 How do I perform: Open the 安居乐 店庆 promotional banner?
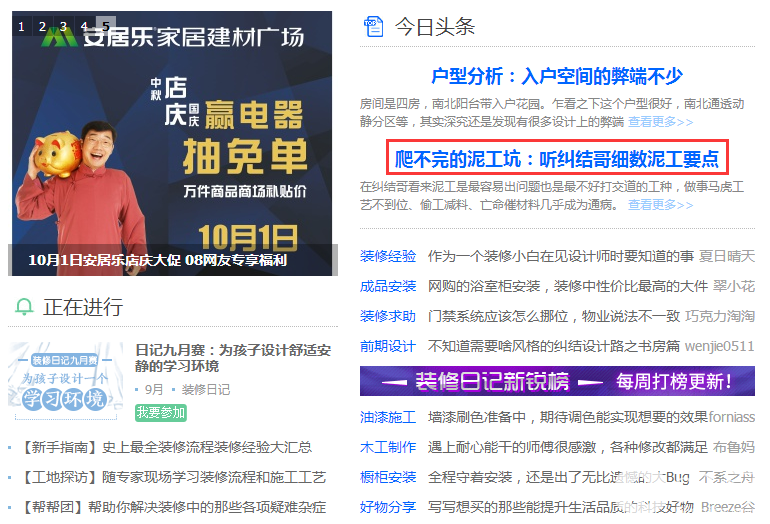pyautogui.click(x=172, y=143)
